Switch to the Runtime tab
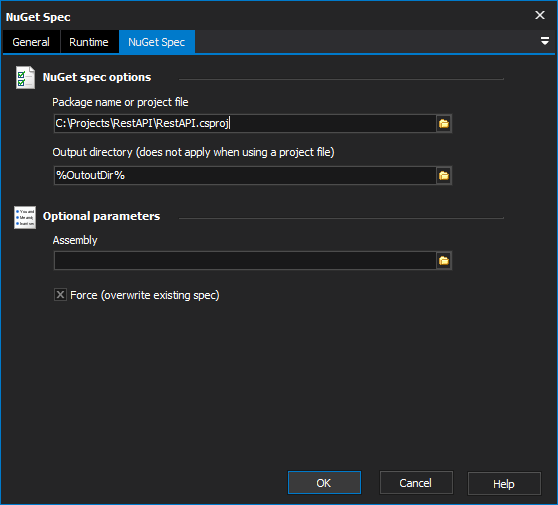This screenshot has height=505, width=558. click(89, 42)
